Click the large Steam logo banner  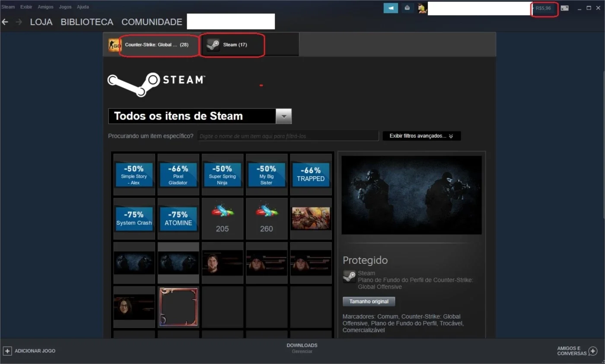156,85
